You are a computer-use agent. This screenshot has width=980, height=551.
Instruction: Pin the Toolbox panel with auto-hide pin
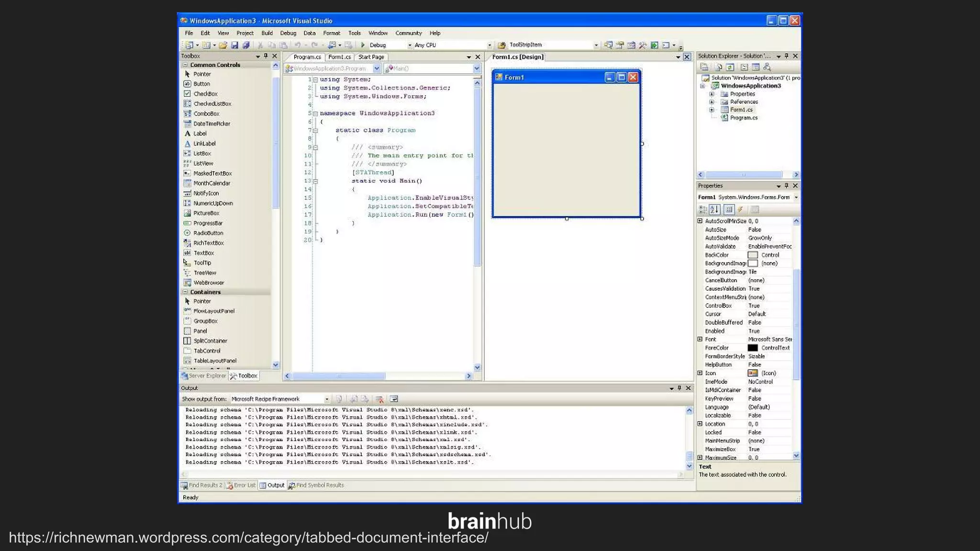pos(266,56)
